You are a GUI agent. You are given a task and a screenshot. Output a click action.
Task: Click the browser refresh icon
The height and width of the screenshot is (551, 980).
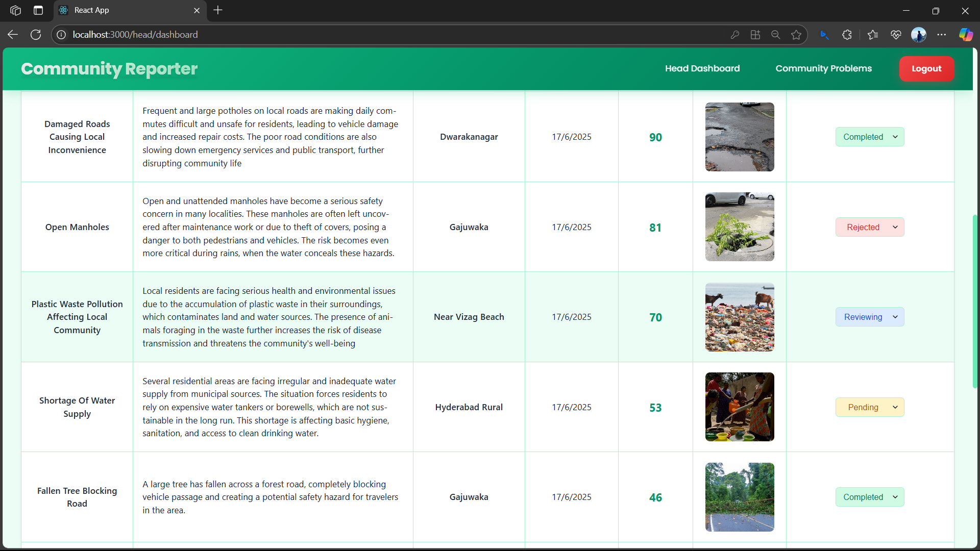pos(36,35)
